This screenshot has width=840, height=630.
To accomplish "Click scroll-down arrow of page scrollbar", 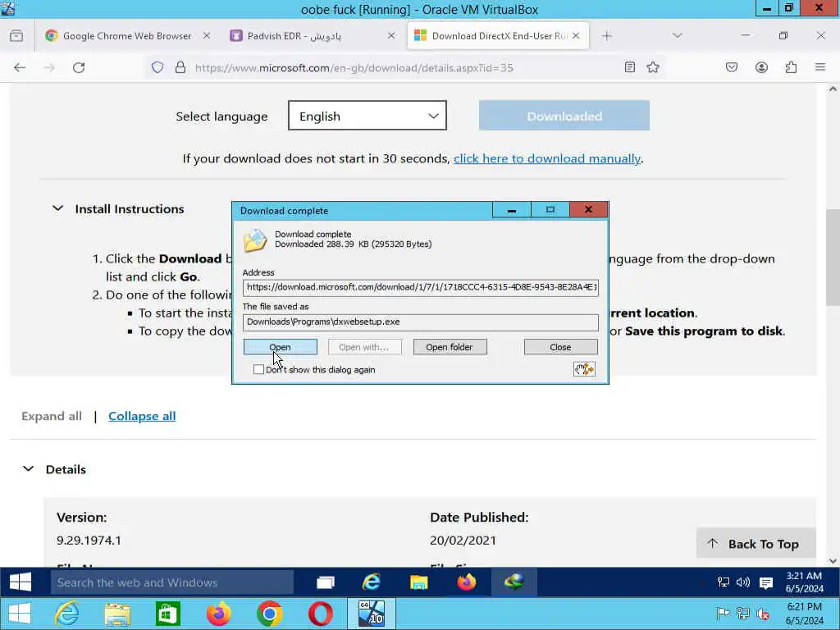I will click(833, 561).
